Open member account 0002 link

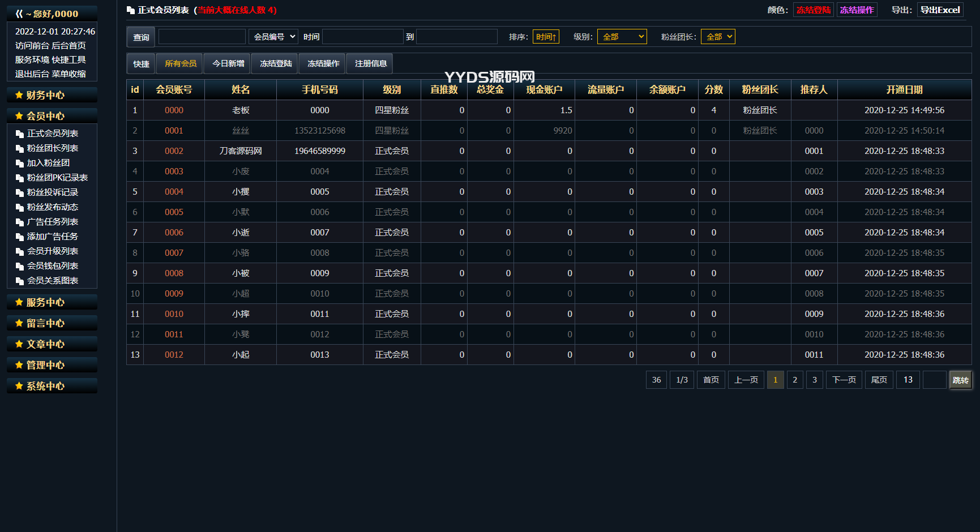tap(174, 151)
